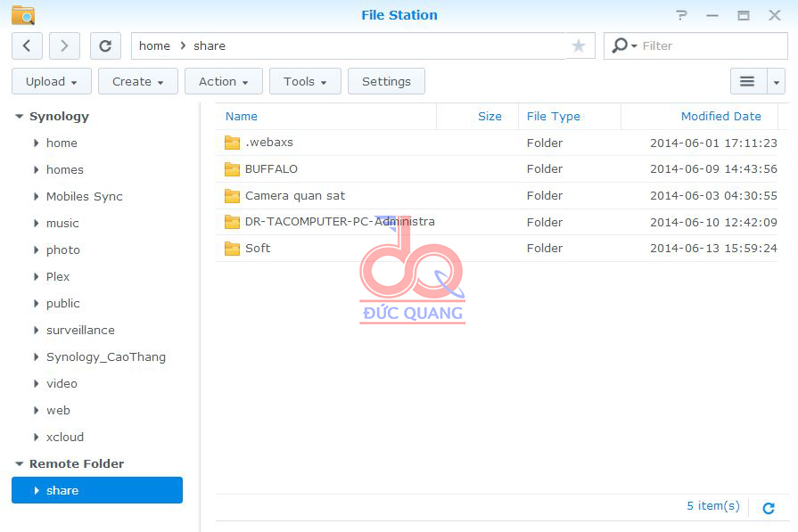The width and height of the screenshot is (798, 532).
Task: Click the list view mode icon
Action: (747, 81)
